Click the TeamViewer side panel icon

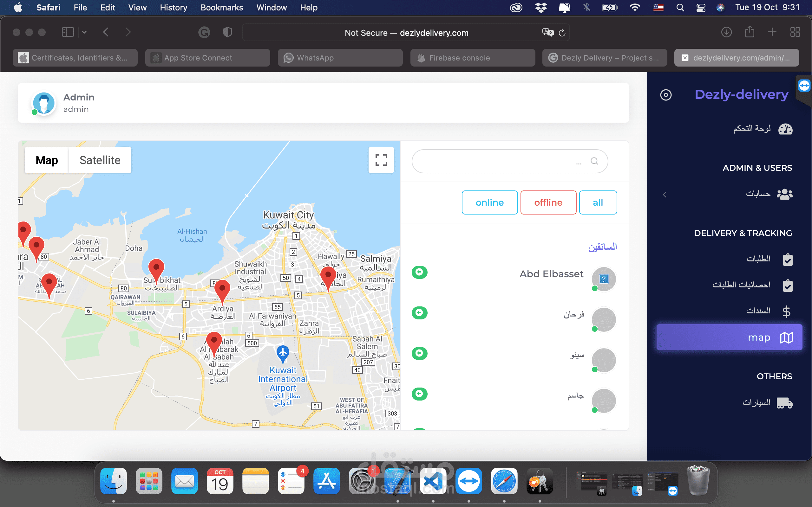pyautogui.click(x=804, y=86)
